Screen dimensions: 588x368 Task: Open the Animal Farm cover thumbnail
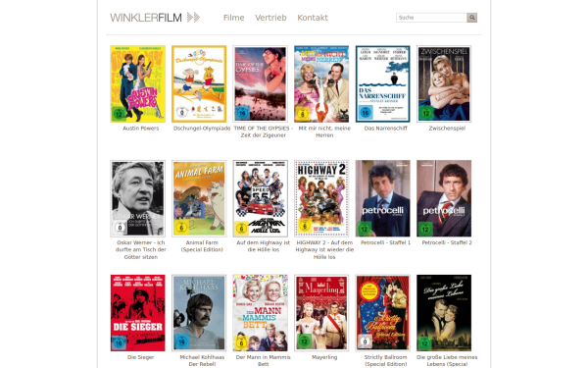199,198
